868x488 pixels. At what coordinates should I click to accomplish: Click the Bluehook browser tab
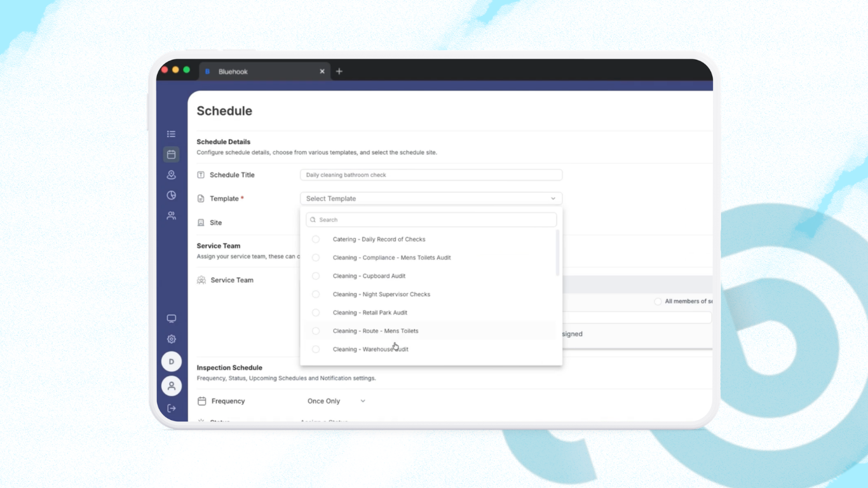(265, 71)
